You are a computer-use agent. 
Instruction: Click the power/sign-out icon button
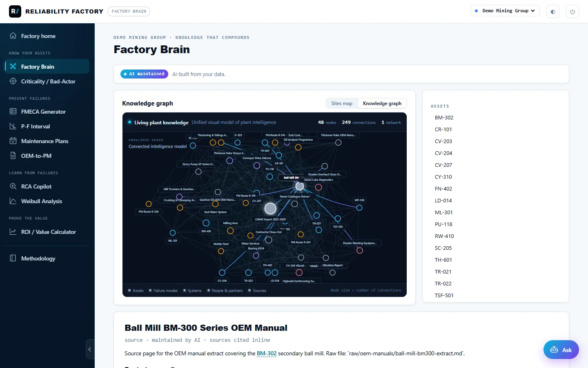pyautogui.click(x=572, y=11)
